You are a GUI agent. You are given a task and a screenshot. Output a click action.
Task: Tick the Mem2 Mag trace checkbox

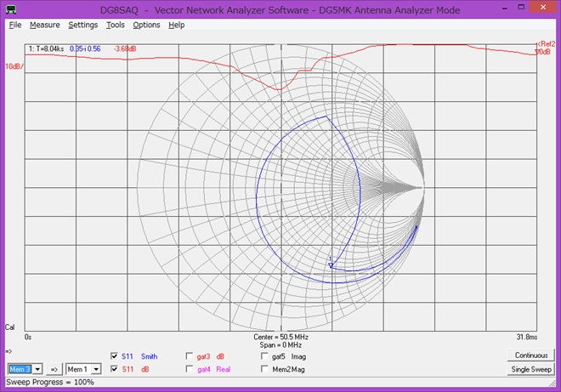tap(263, 369)
